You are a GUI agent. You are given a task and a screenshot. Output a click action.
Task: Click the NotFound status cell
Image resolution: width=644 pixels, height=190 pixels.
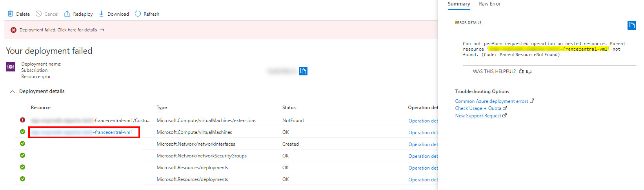tap(293, 121)
